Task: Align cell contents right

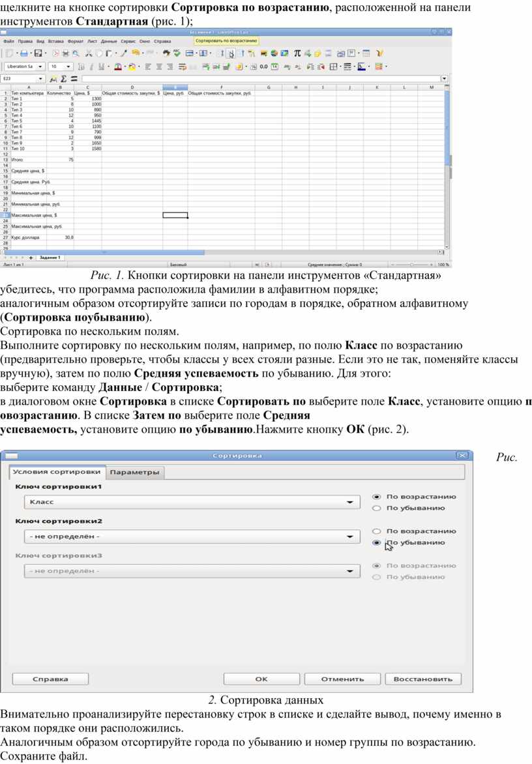Action: click(170, 66)
